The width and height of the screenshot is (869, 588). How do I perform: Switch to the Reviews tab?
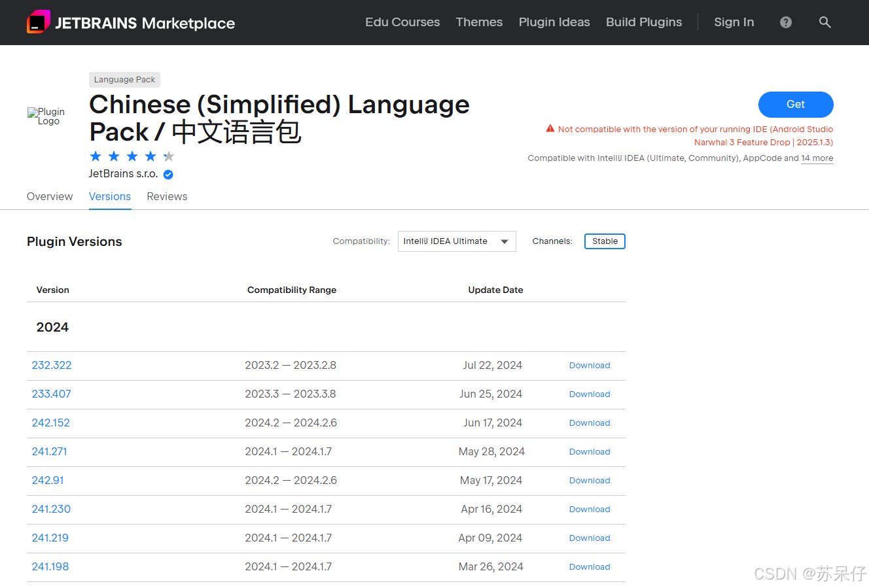pyautogui.click(x=167, y=196)
